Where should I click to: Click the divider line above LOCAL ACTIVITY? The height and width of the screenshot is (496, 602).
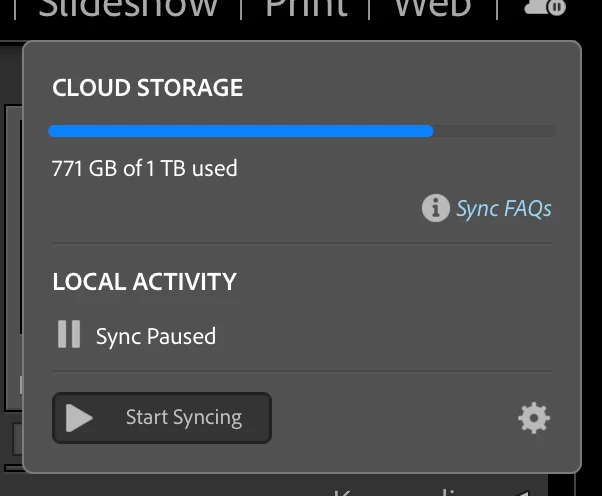click(x=300, y=243)
